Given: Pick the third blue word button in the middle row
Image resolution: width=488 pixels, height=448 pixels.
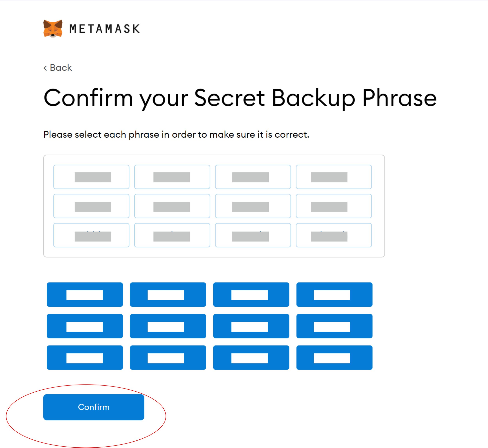Looking at the screenshot, I should pyautogui.click(x=251, y=326).
